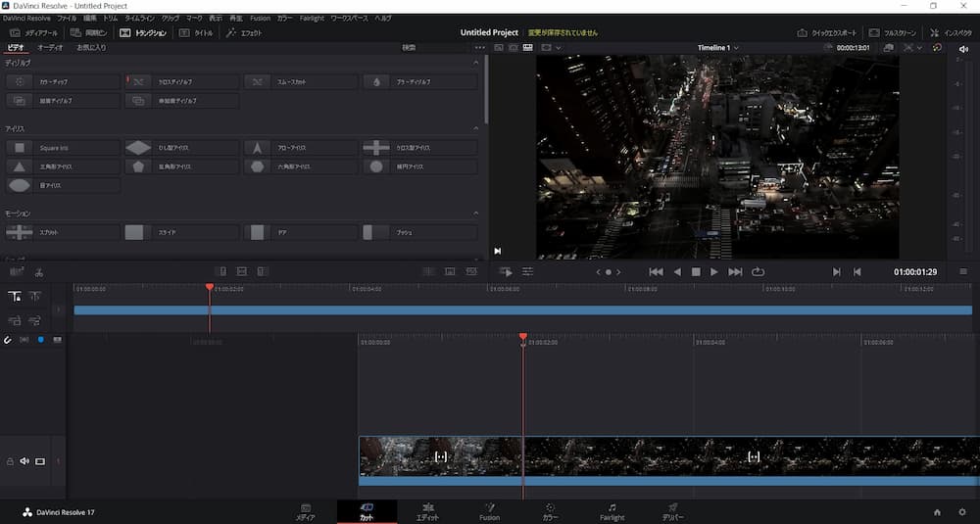This screenshot has width=980, height=524.
Task: Open the ワークスペース menu
Action: (350, 18)
